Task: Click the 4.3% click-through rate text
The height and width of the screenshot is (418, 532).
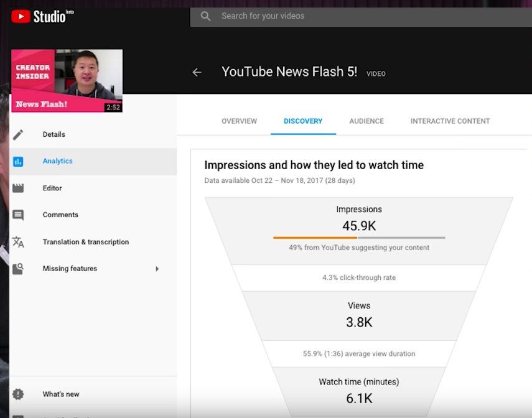Action: coord(359,277)
